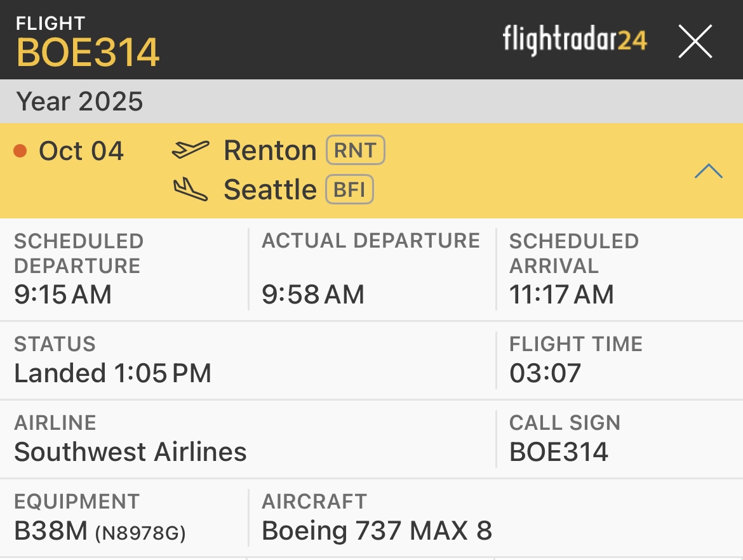Viewport: 743px width, 560px height.
Task: Tap the Oct 04 date
Action: tap(81, 151)
